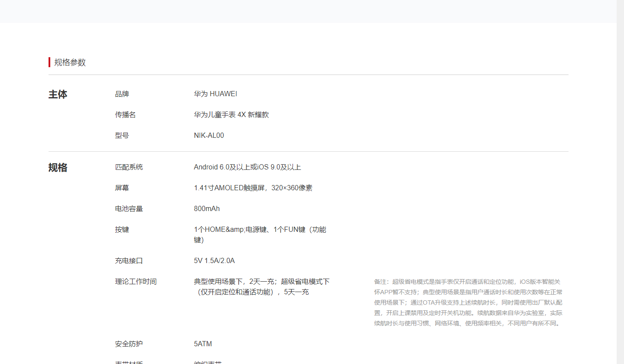The width and height of the screenshot is (624, 364).
Task: Click the 备注 battery-life note paragraph
Action: [x=468, y=302]
